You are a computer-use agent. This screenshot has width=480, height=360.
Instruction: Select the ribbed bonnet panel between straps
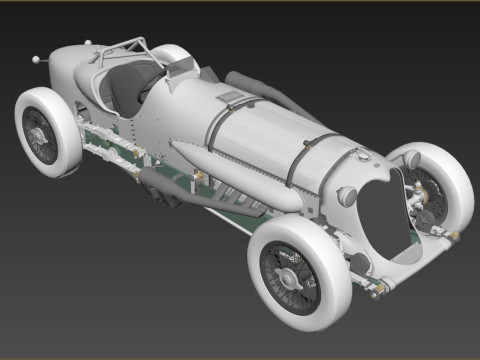[260, 137]
